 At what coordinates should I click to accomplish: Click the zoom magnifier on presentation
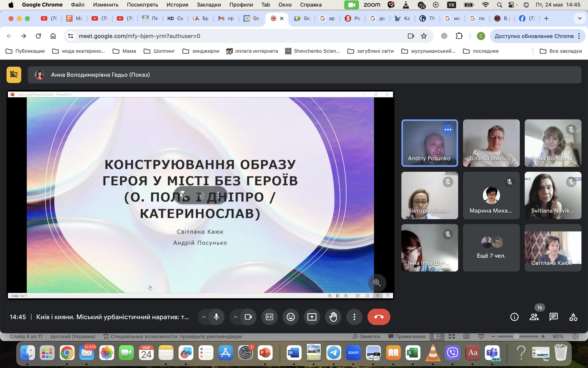[377, 283]
